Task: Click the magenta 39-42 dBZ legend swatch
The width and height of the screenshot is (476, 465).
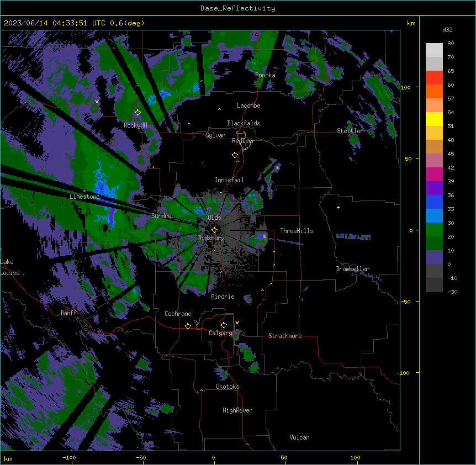Action: [x=434, y=174]
